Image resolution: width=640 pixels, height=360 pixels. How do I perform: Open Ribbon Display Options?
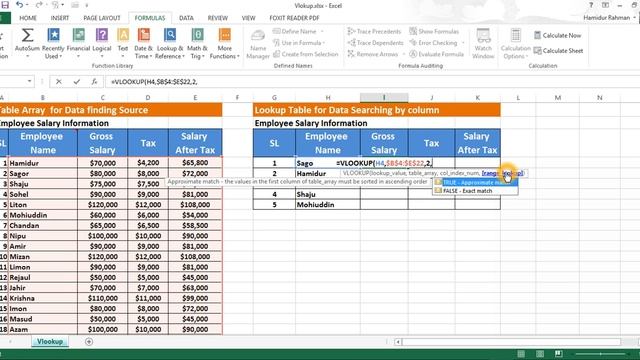(605, 5)
